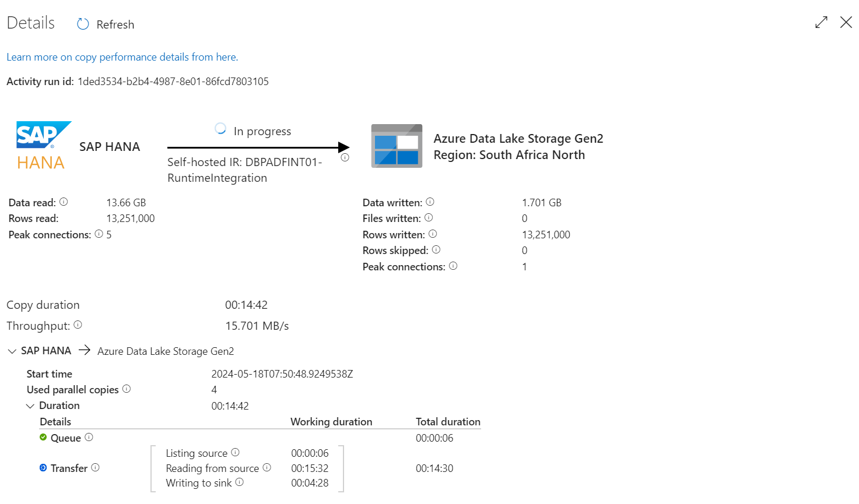Click the Throughput value 15.701 MB/s
The image size is (859, 504).
click(x=257, y=326)
